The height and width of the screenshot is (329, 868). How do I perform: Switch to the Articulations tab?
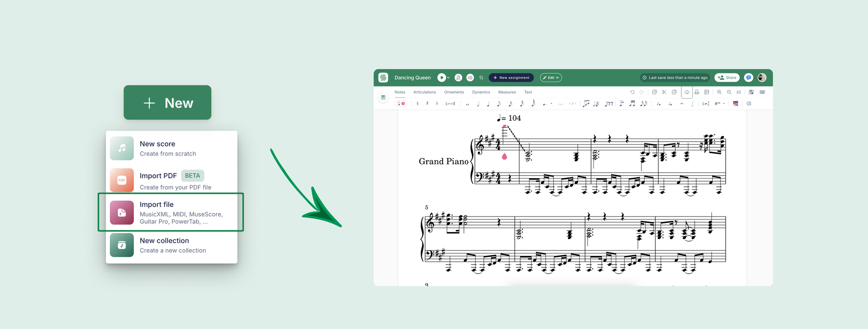pos(424,92)
